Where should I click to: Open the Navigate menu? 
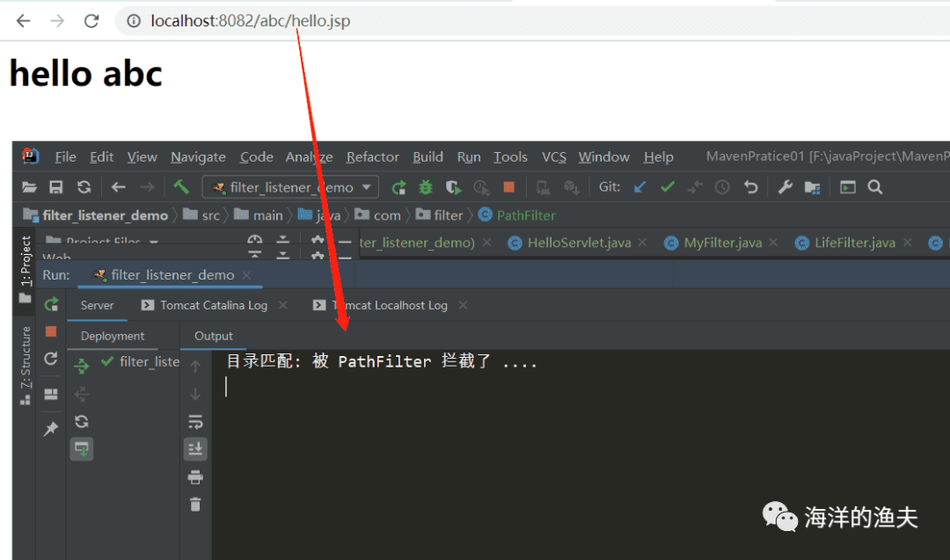tap(198, 156)
